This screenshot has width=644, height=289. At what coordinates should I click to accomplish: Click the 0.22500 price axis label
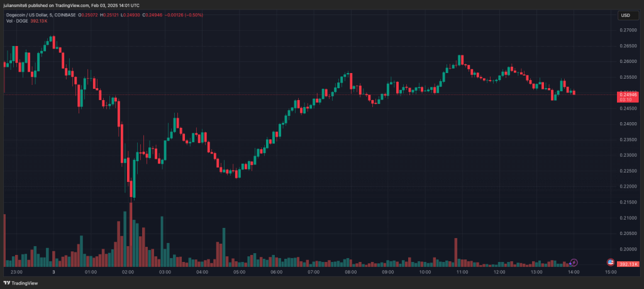click(x=627, y=171)
